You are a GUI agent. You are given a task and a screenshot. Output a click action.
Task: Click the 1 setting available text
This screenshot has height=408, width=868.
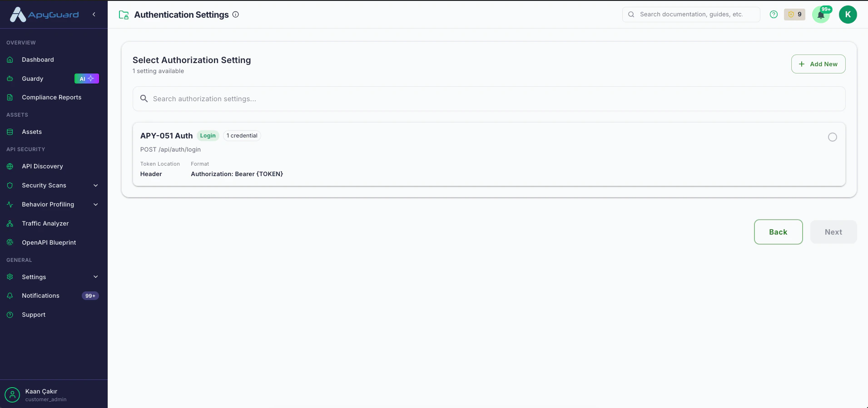158,71
